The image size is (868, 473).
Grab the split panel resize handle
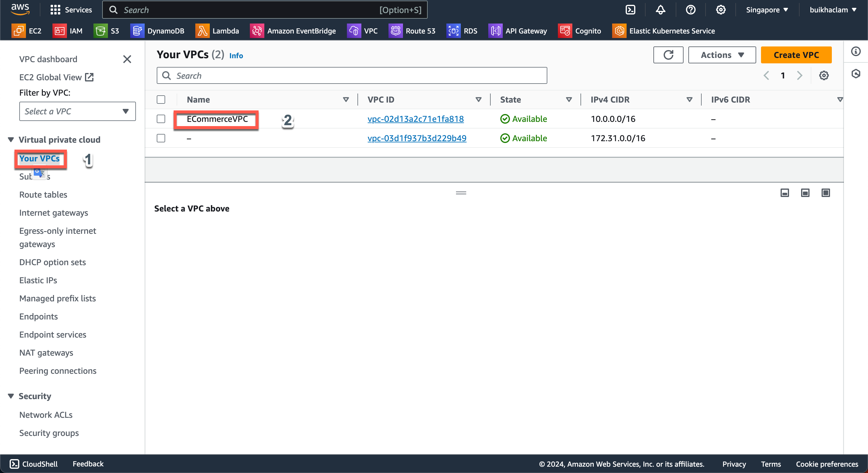(x=461, y=193)
